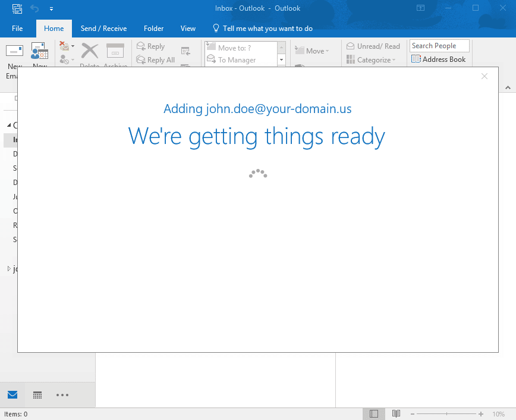
Task: Click the 'Items: 0' status text
Action: click(x=16, y=414)
